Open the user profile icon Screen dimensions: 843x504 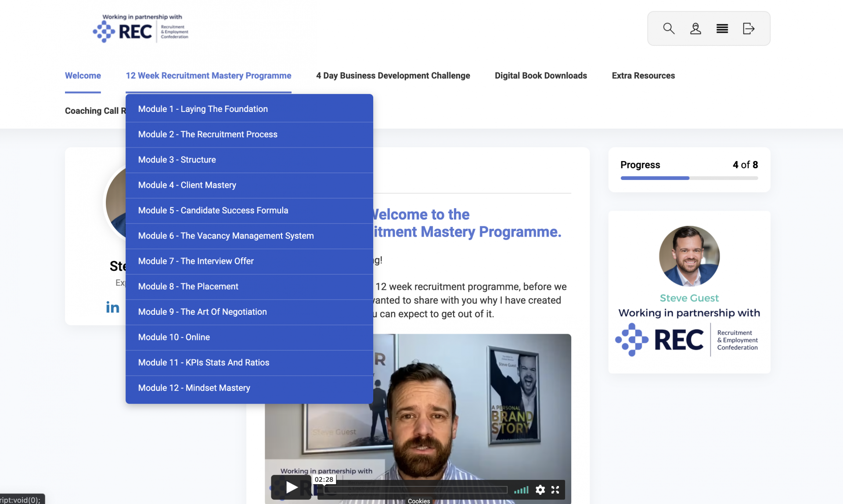(x=695, y=29)
